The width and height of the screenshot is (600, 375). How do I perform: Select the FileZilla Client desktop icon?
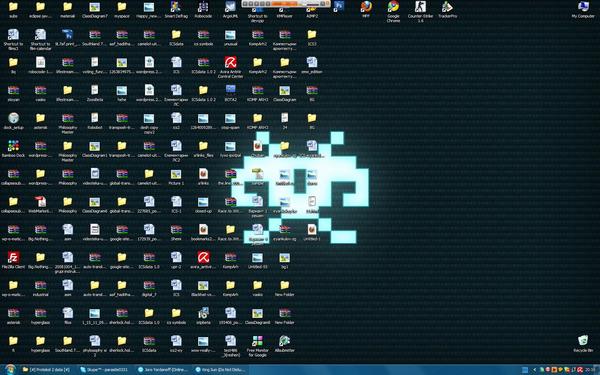pos(13,260)
